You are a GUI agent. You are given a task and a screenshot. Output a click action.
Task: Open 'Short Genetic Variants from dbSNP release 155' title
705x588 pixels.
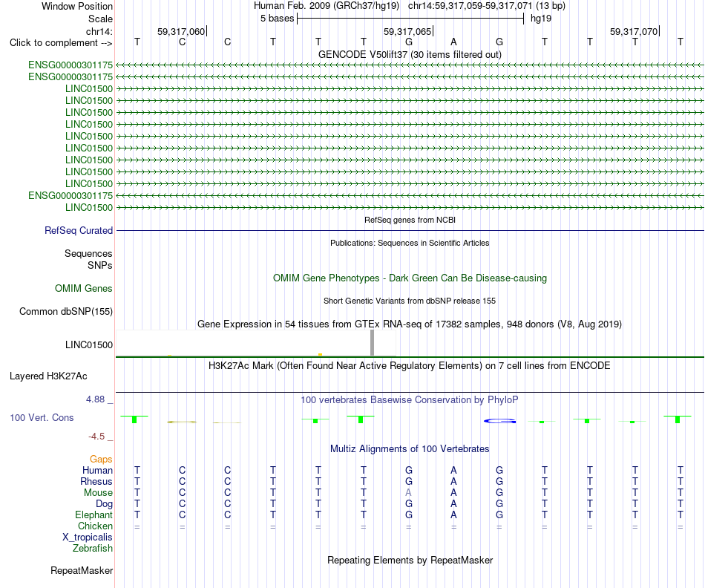[410, 301]
